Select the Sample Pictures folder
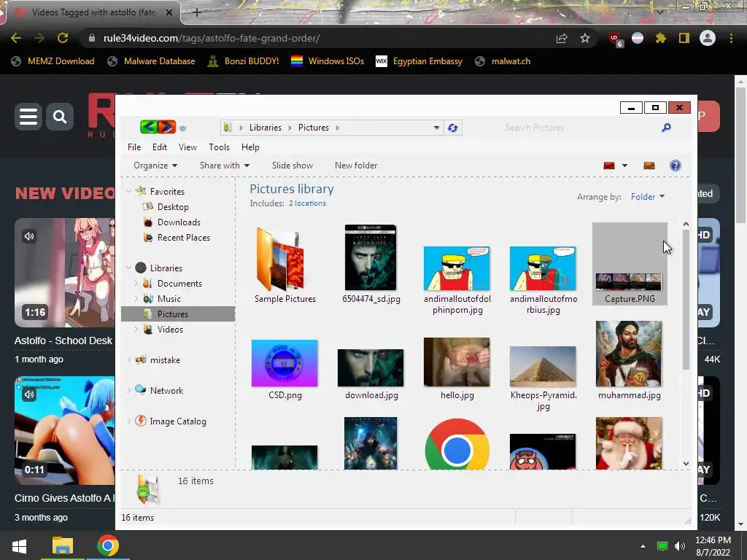Viewport: 747px width, 560px height. pyautogui.click(x=285, y=265)
